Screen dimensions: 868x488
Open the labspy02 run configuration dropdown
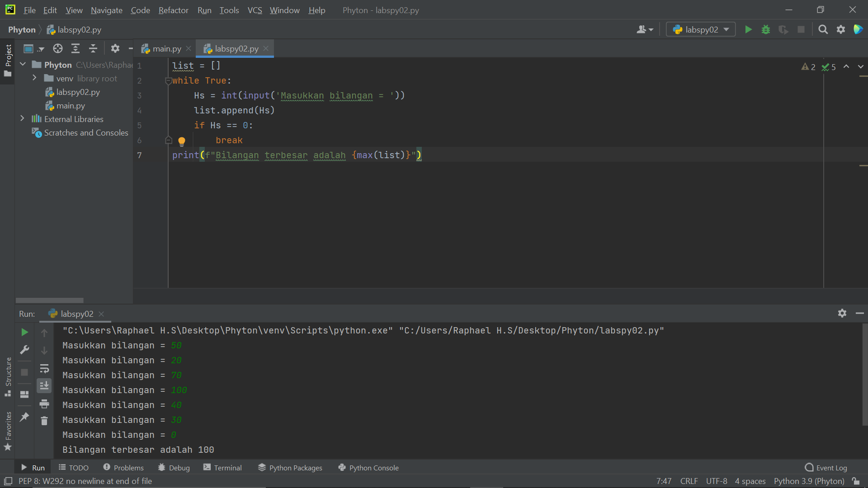(x=701, y=30)
